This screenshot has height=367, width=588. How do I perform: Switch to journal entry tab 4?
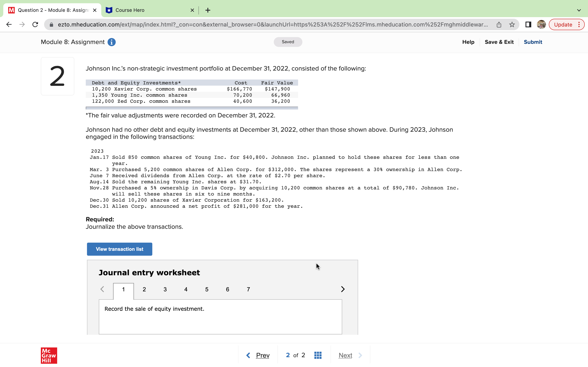point(186,289)
